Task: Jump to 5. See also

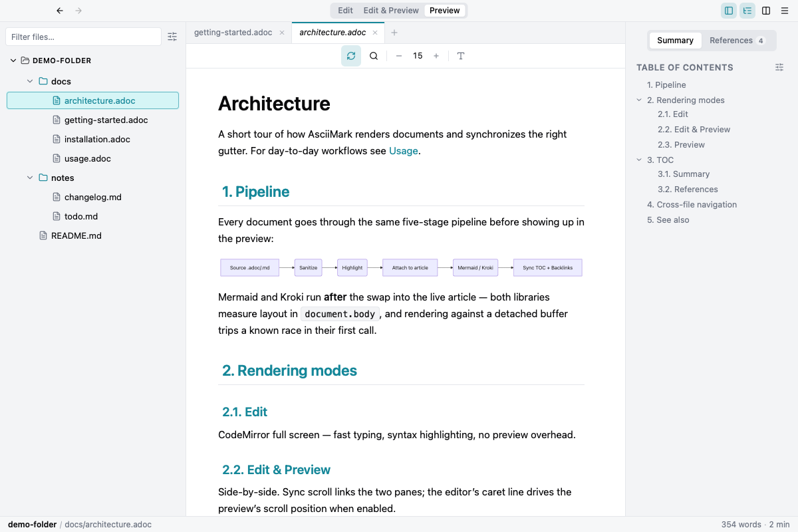Action: (x=668, y=220)
